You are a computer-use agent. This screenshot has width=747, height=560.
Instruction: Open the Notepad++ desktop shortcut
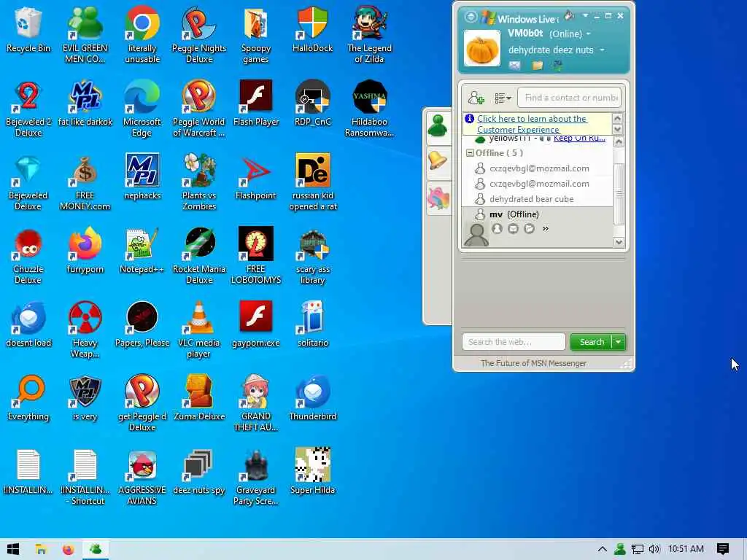pos(142,251)
